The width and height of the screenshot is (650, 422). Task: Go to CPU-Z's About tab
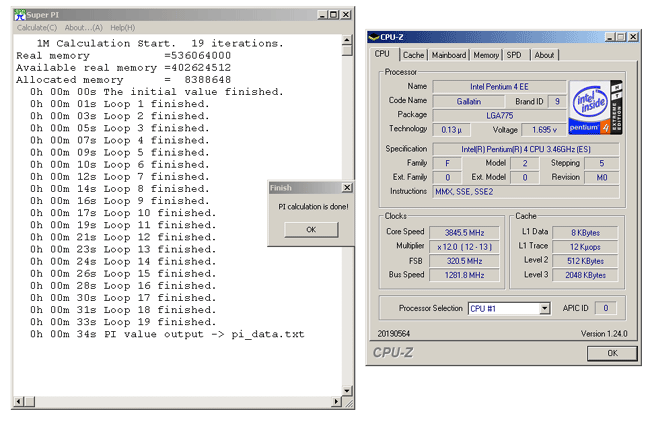(x=544, y=55)
